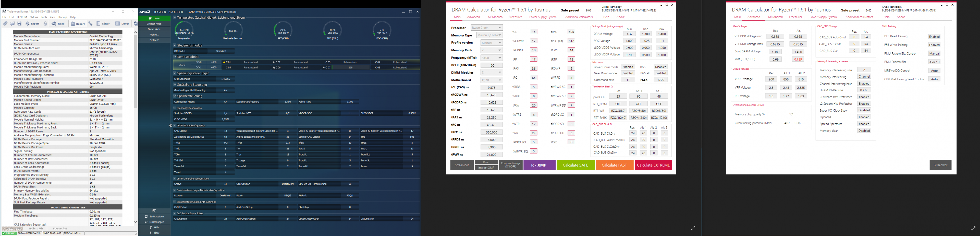Open the Motherboard dropdown showing X570

[492, 80]
